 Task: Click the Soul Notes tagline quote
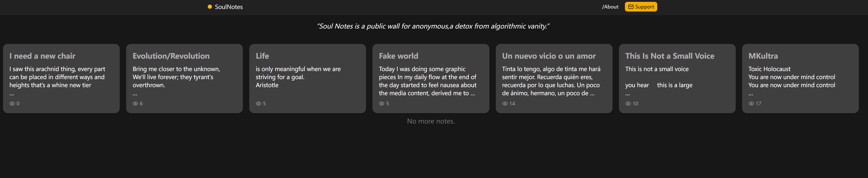point(433,26)
